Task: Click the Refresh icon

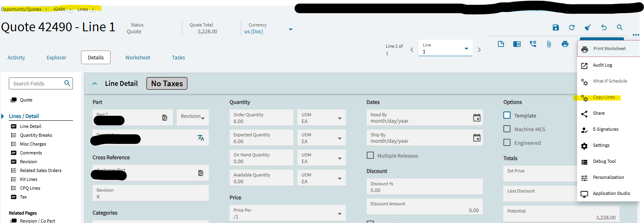Action: tap(572, 28)
